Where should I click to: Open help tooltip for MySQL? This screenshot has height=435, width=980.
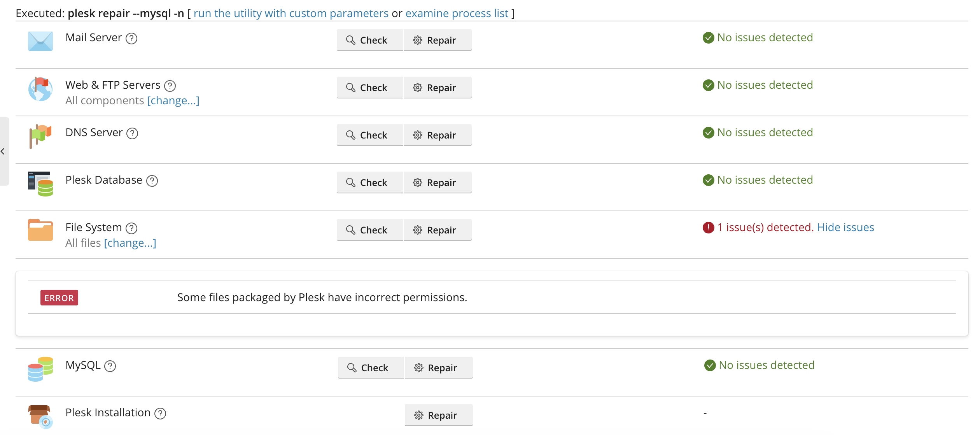[110, 366]
